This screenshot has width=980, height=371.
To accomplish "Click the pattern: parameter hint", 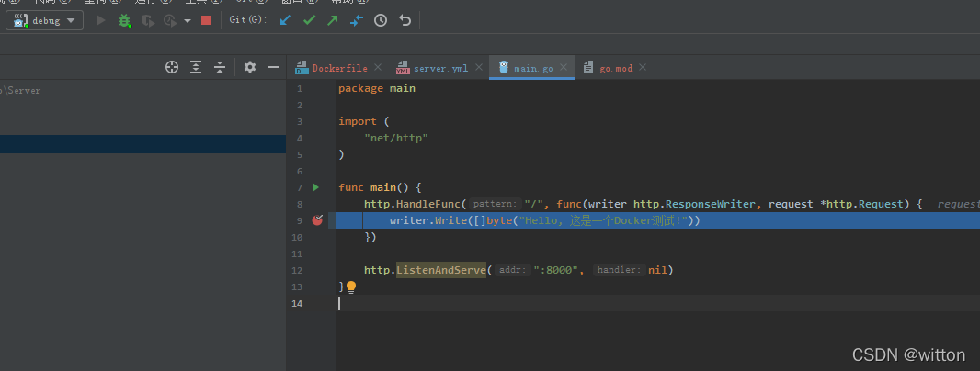I will click(496, 204).
